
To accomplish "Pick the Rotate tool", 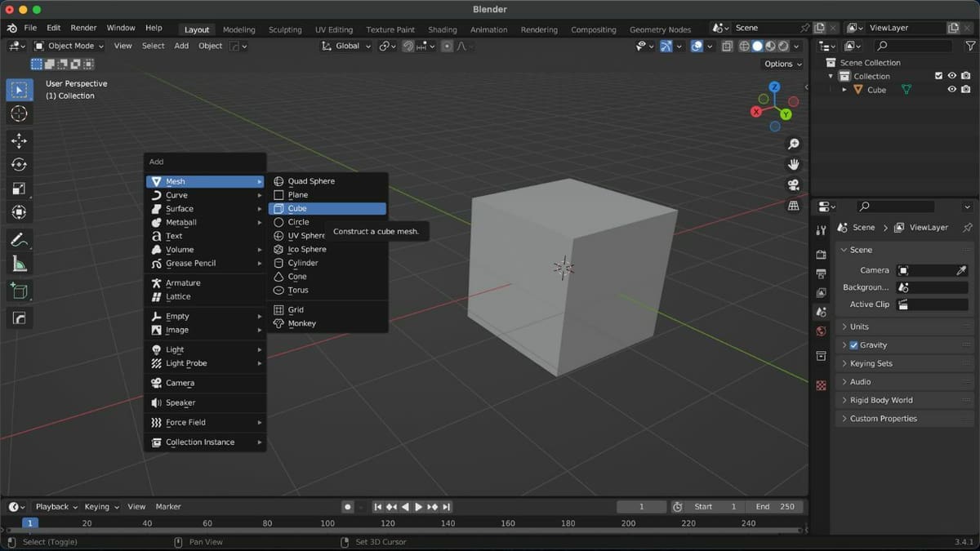I will 20,165.
